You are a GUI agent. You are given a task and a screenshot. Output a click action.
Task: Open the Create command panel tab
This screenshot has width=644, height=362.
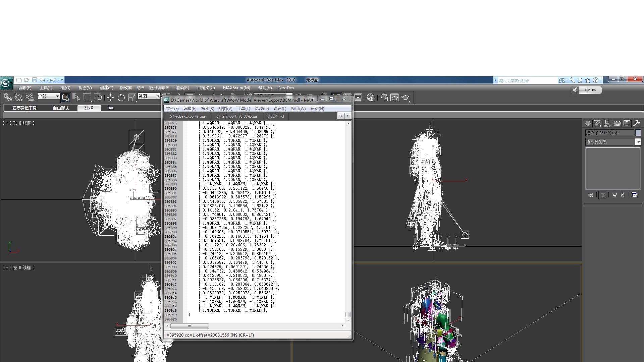pyautogui.click(x=588, y=123)
